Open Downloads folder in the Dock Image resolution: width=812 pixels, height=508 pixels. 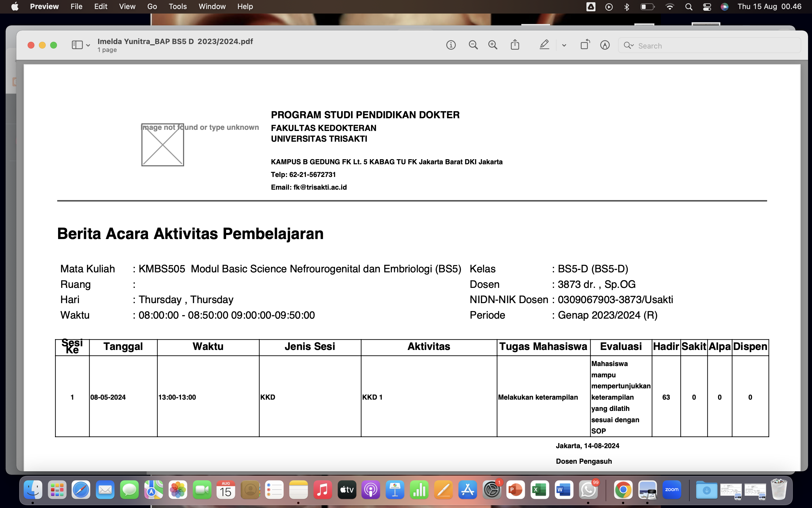coord(706,490)
